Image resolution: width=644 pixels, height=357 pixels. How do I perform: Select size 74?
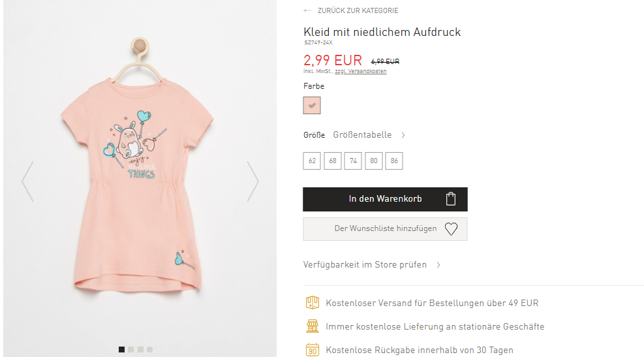point(353,161)
